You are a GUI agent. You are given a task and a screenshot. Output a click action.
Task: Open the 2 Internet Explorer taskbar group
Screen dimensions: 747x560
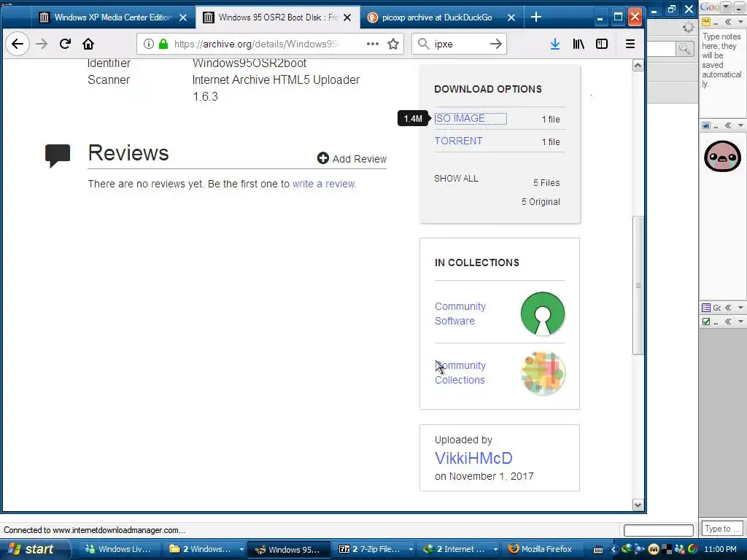pyautogui.click(x=460, y=549)
